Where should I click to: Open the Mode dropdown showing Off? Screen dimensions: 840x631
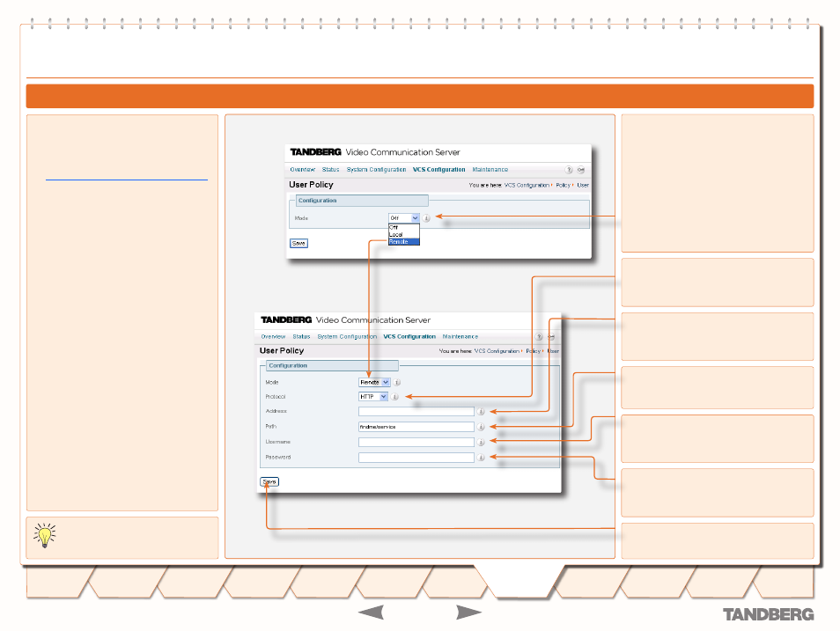[404, 218]
